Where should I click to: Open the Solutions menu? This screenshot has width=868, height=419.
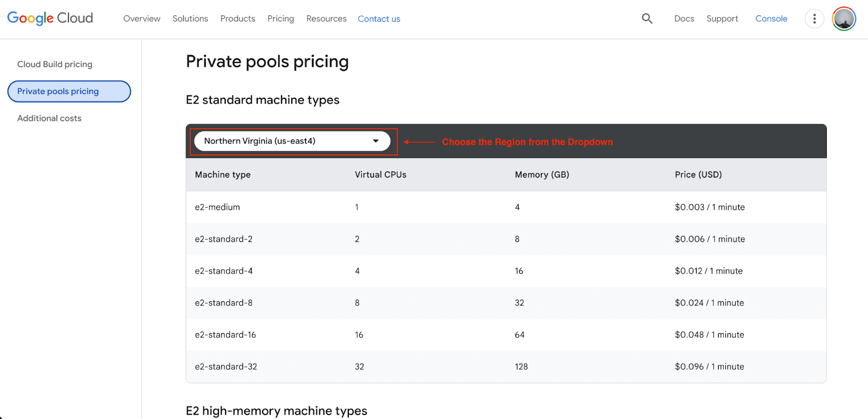point(190,18)
